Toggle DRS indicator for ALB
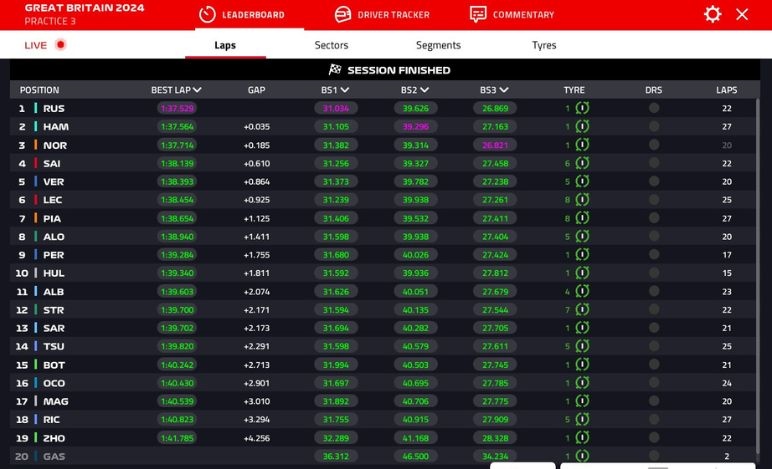 pos(654,291)
